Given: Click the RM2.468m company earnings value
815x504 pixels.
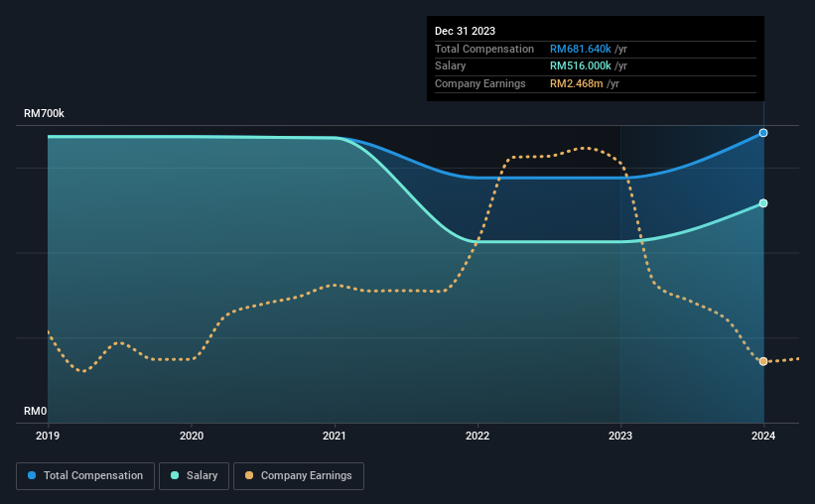Looking at the screenshot, I should [577, 83].
